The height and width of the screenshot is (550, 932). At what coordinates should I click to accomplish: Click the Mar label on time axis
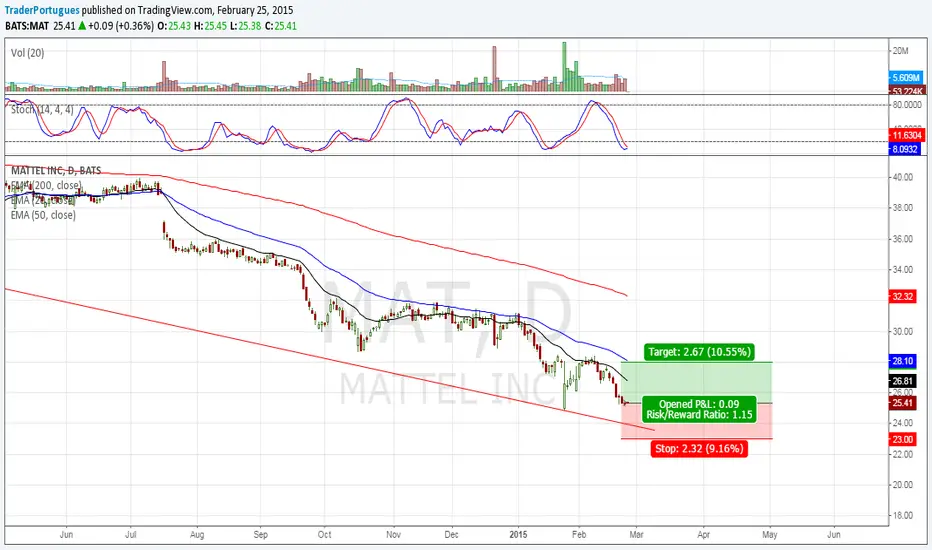636,535
